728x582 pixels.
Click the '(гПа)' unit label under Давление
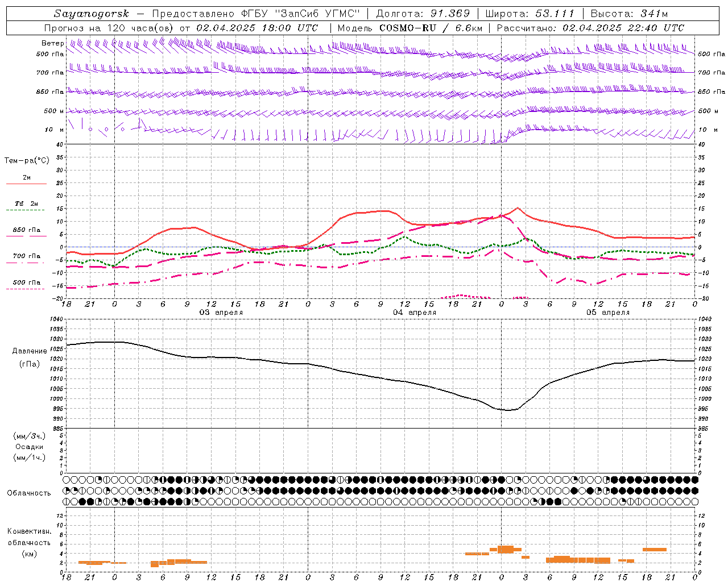tap(30, 364)
